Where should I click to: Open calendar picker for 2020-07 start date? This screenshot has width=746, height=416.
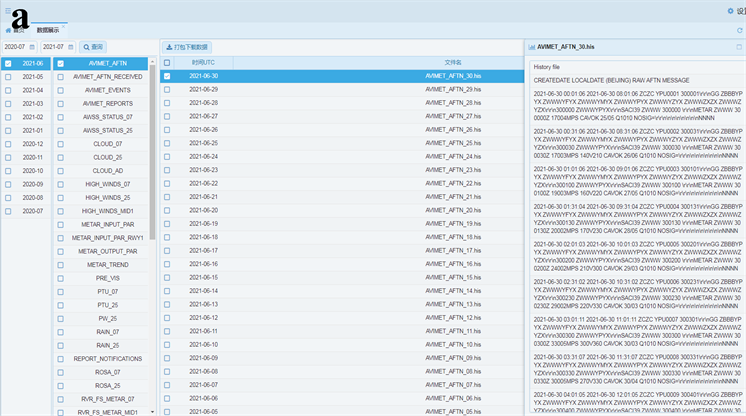point(33,47)
